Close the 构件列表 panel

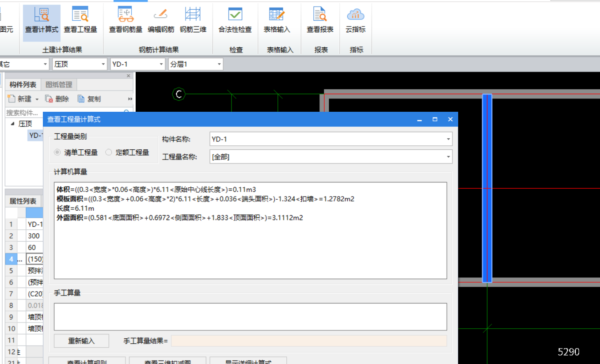(129, 76)
